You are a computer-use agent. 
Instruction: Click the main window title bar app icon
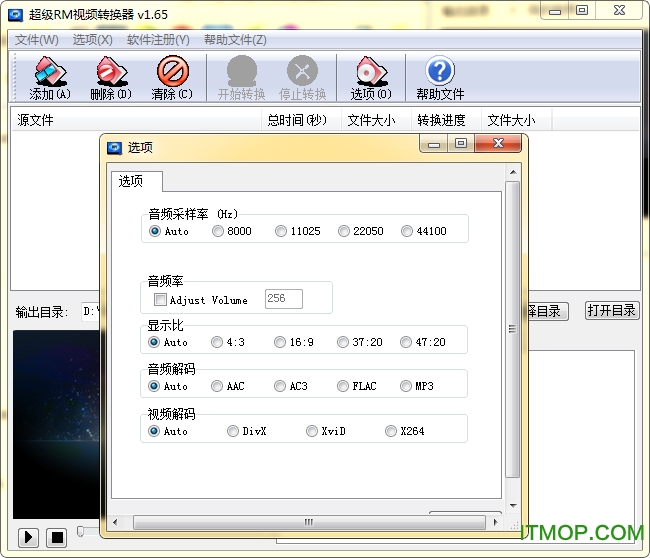coord(15,15)
